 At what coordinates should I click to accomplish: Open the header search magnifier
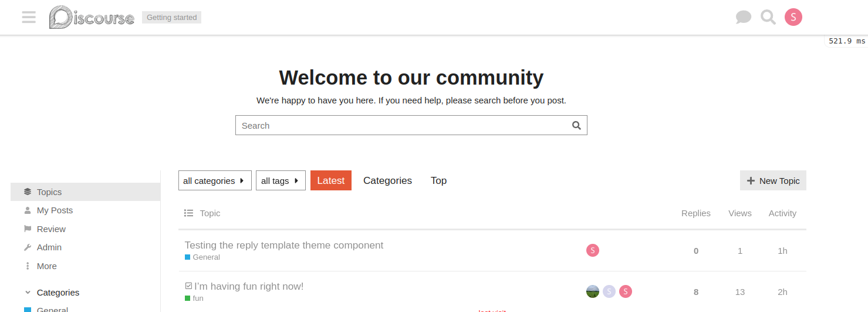coord(768,17)
